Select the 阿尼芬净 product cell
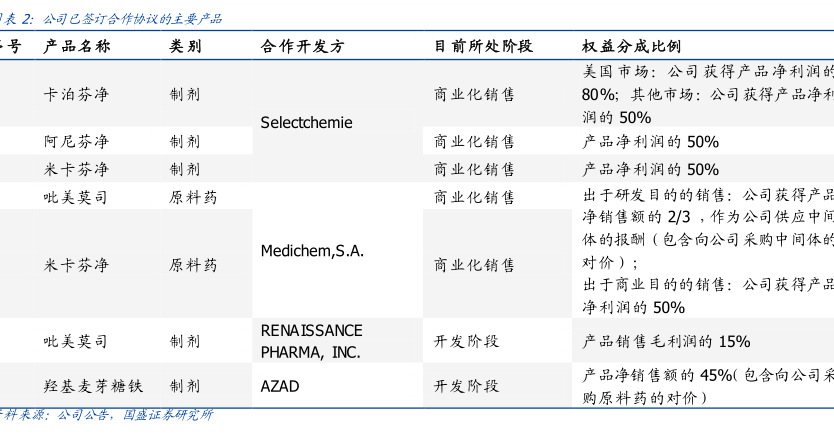Screen dimensions: 834x444 tap(77, 142)
